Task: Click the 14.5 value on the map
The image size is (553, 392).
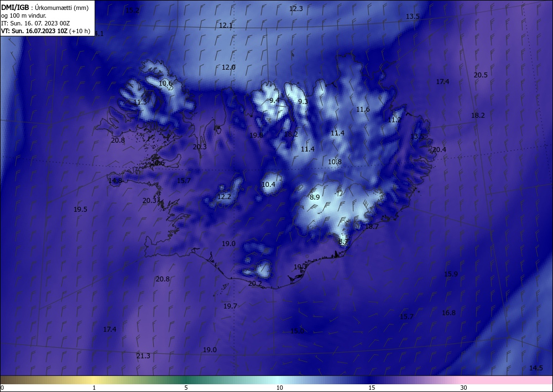Action: [536, 368]
